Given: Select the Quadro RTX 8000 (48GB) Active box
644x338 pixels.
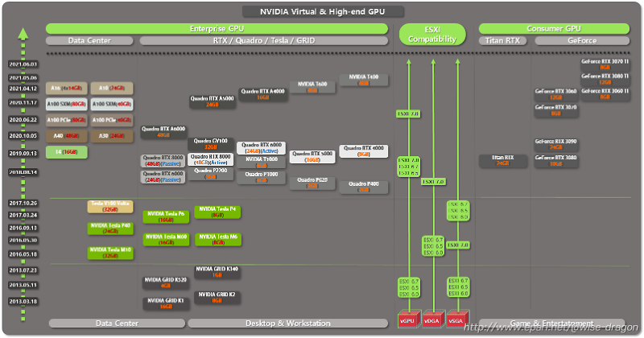Looking at the screenshot, I should click(x=211, y=159).
